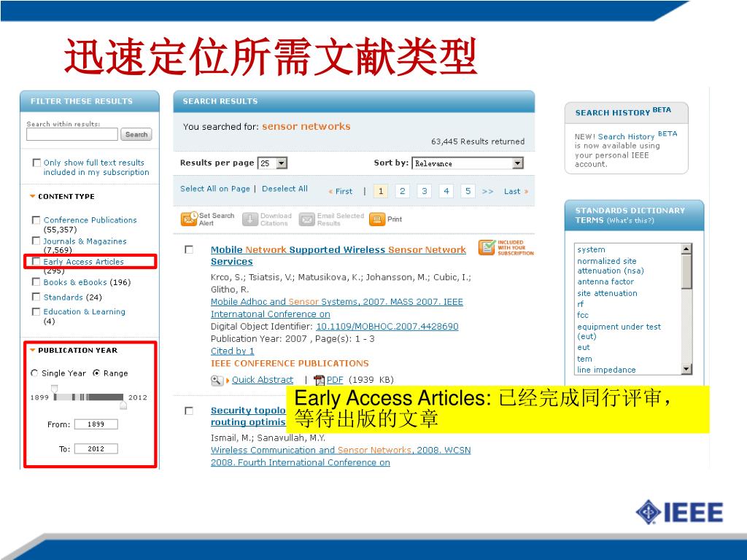Click the Download Citations icon
Viewport: 747px width, 560px height.
point(250,219)
